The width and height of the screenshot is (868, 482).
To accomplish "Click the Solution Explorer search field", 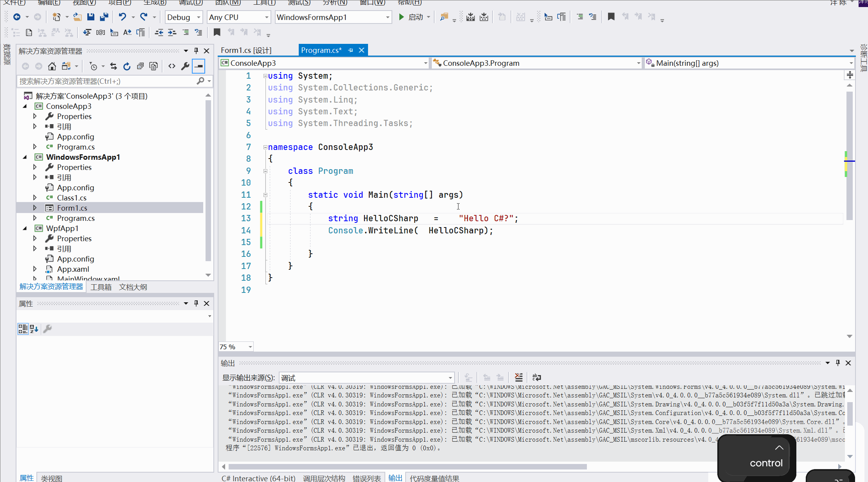I will (x=106, y=81).
